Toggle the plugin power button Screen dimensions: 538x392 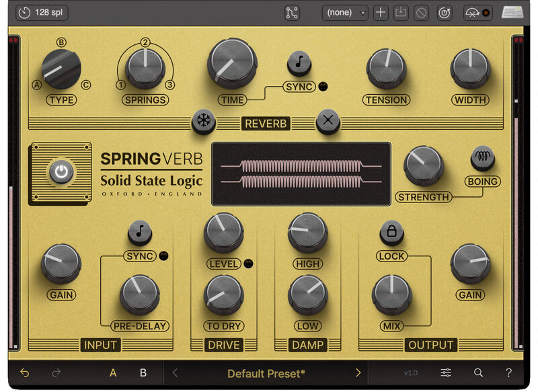[x=61, y=172]
